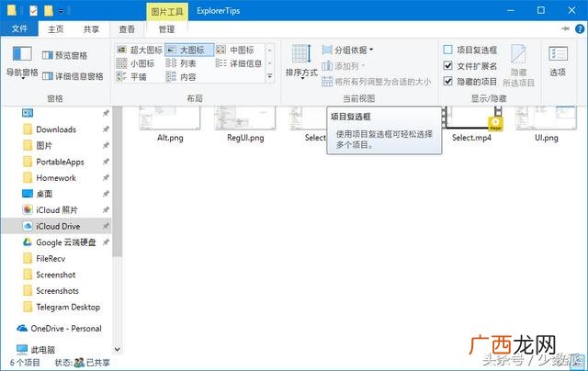The width and height of the screenshot is (588, 371).
Task: Click navigation pane scrollbar down arrow
Action: (x=117, y=349)
